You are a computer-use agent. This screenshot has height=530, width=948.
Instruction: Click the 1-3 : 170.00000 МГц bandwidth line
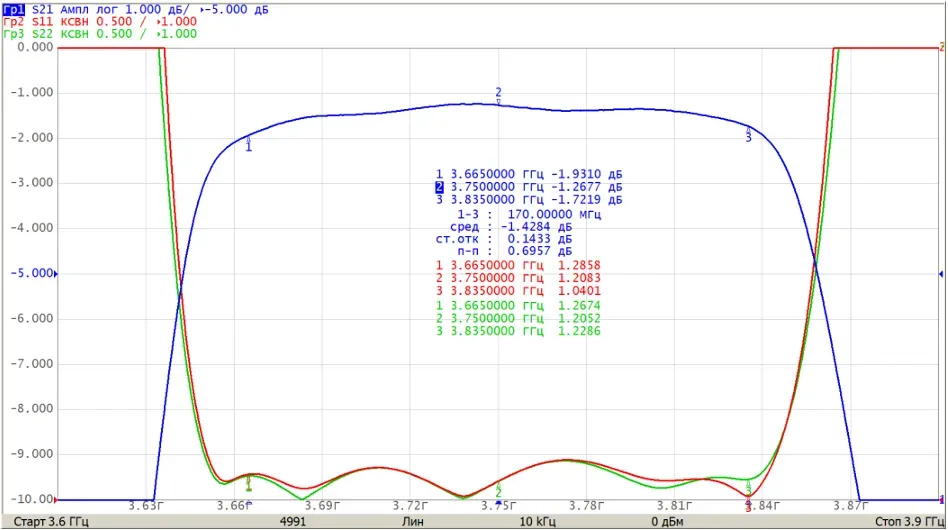click(529, 215)
